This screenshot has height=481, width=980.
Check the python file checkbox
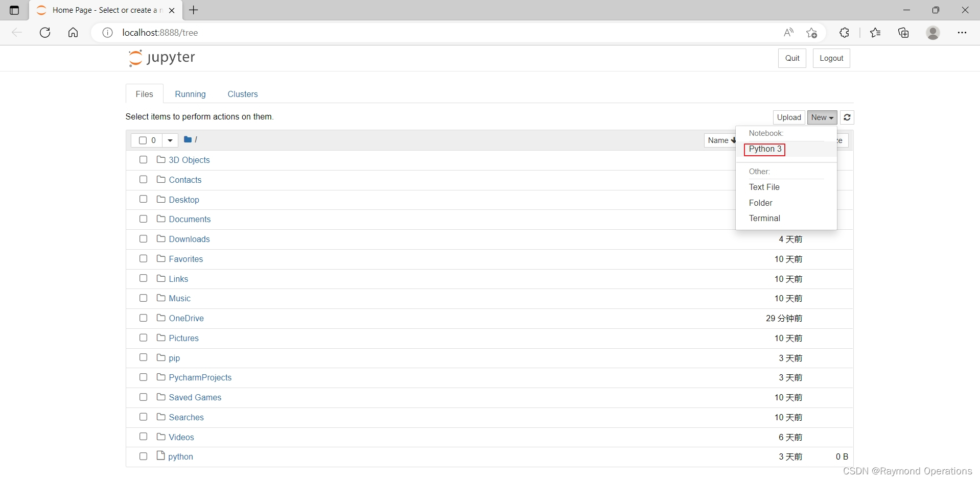coord(143,456)
